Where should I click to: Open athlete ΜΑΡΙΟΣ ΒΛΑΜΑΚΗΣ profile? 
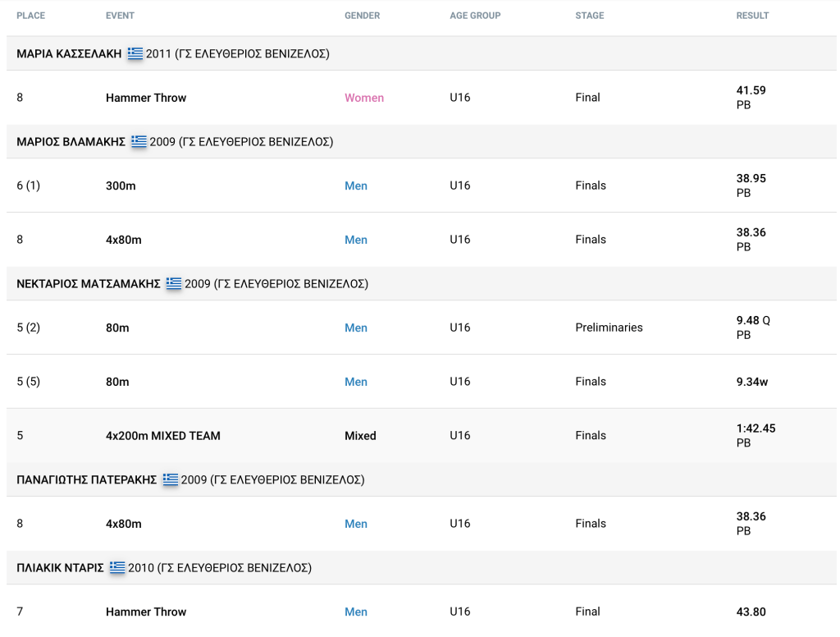pos(71,142)
